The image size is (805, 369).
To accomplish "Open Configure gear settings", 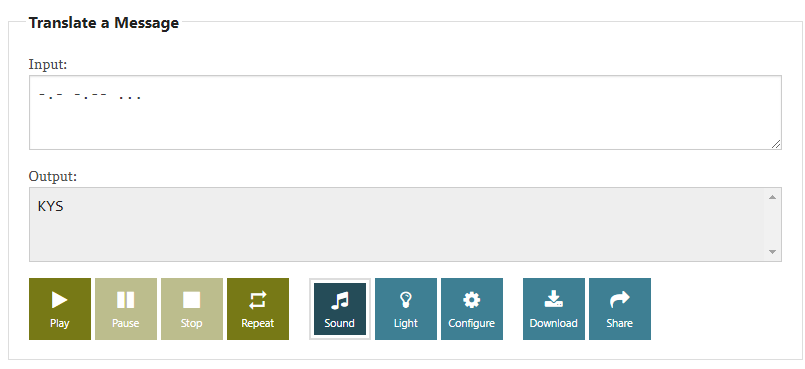I will pos(471,309).
